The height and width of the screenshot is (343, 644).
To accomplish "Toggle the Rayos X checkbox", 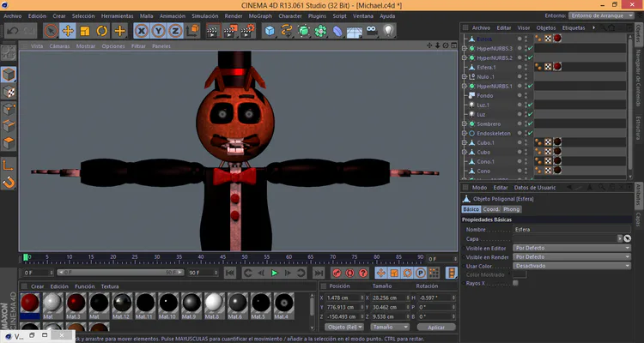I will click(x=515, y=283).
